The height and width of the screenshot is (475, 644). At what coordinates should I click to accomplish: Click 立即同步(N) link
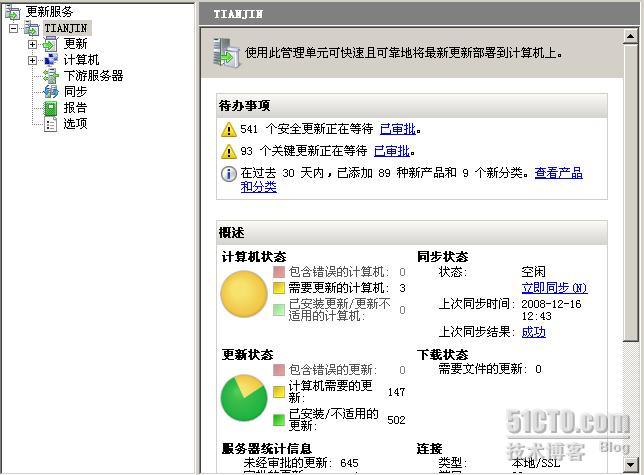pos(554,288)
